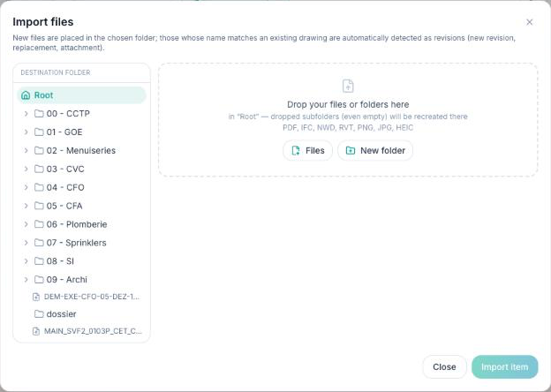Click the Root home icon
551x392 pixels.
coord(26,95)
